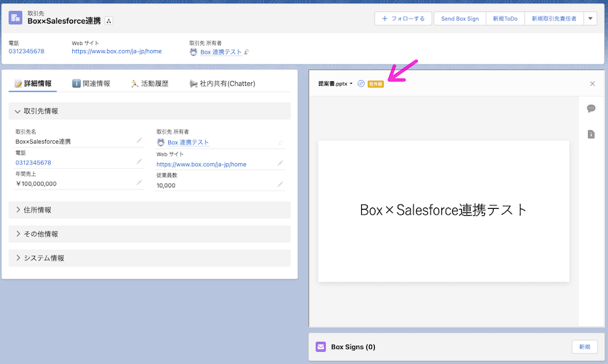The width and height of the screenshot is (608, 364).
Task: Click the phone link 0312345678 in details
Action: tap(34, 162)
